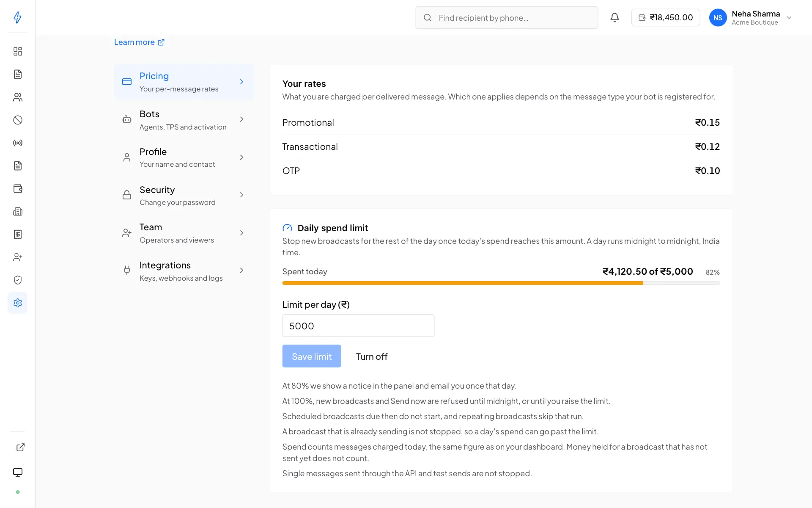The image size is (812, 508).
Task: Click the Spent today progress bar
Action: pos(501,283)
